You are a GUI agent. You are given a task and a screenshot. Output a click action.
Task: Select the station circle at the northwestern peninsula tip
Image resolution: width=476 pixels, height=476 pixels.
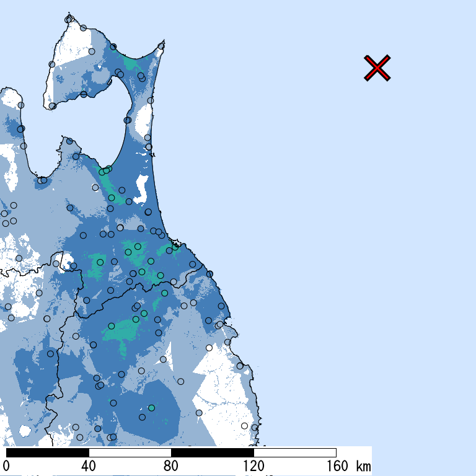coord(69,19)
